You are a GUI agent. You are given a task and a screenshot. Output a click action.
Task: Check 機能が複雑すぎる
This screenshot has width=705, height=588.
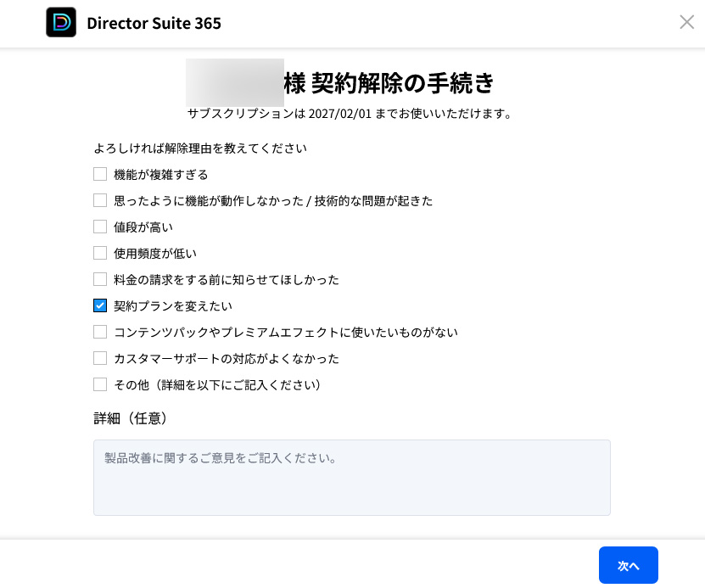[100, 174]
